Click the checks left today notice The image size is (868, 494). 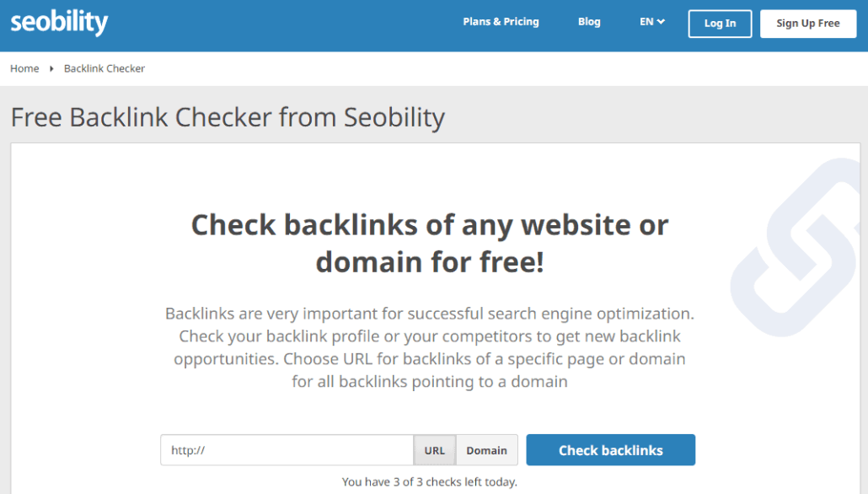(x=430, y=482)
